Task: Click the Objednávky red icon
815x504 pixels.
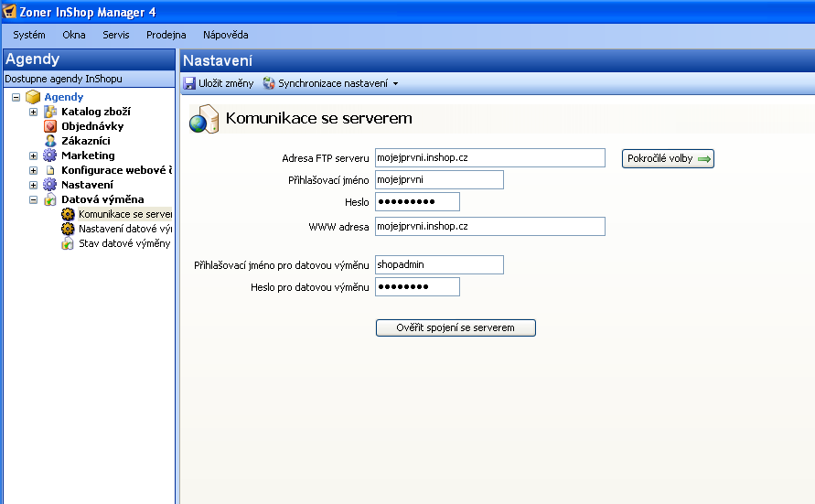Action: coord(50,125)
